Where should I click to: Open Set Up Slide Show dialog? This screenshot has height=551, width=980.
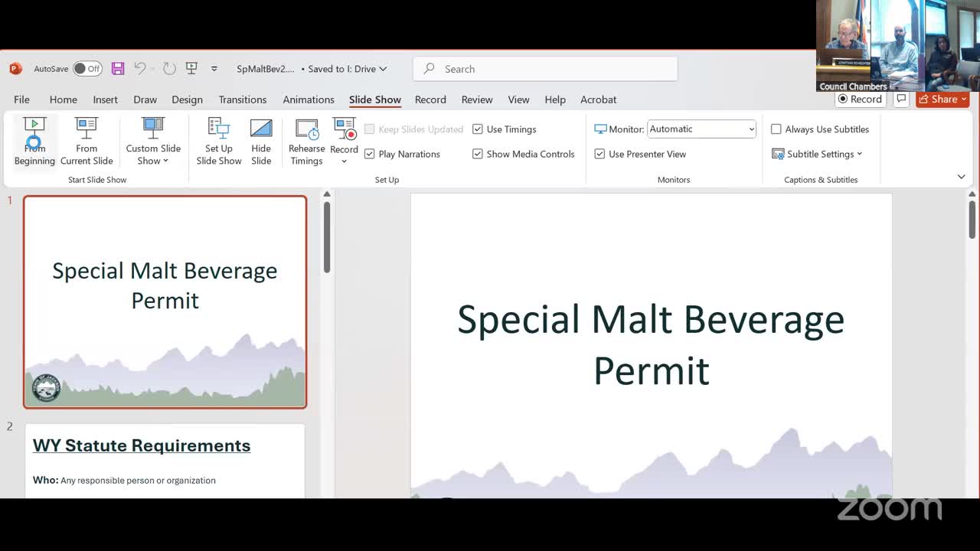click(218, 141)
